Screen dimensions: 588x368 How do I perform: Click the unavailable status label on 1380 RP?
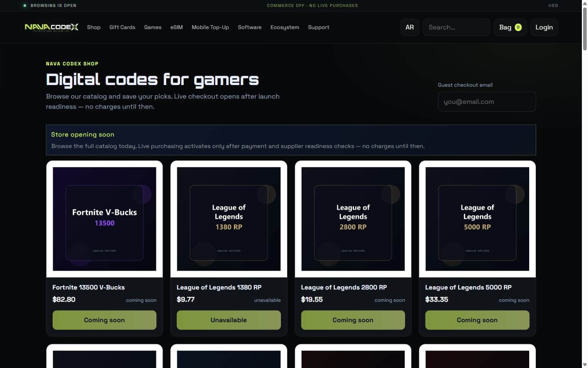(x=267, y=300)
